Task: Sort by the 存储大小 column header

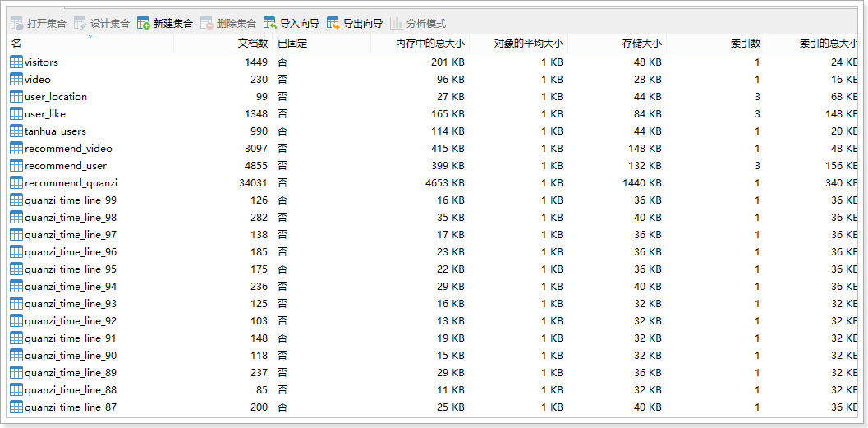Action: pos(618,44)
